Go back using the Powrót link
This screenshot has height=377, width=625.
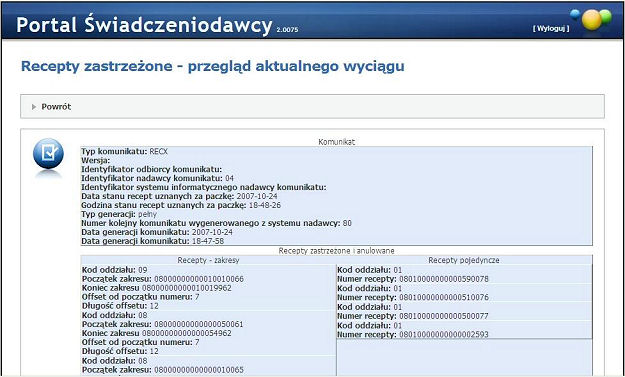pos(56,107)
